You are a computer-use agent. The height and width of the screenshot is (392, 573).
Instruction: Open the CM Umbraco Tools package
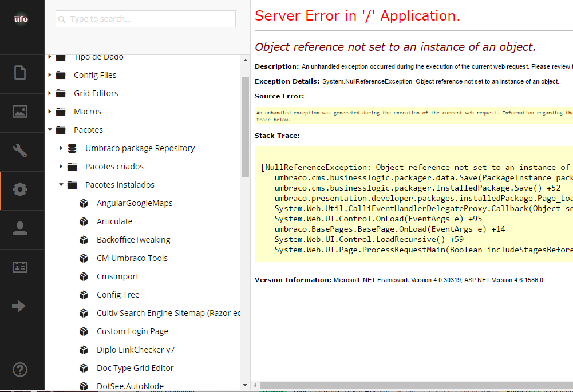(132, 258)
